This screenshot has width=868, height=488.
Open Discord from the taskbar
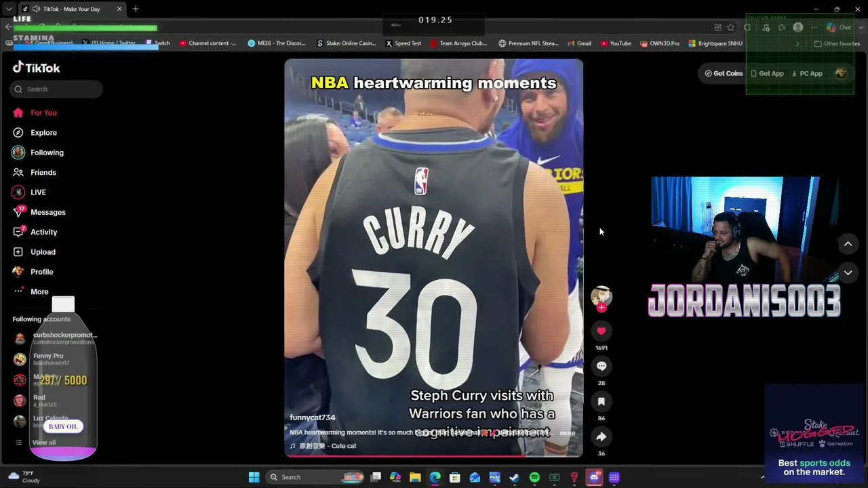594,477
